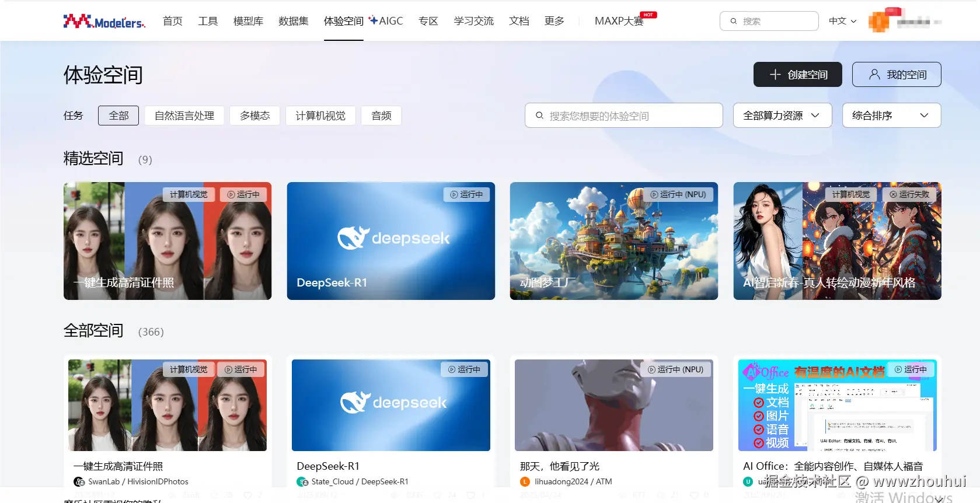Open the 文档 navigation item
This screenshot has width=980, height=503.
click(519, 21)
